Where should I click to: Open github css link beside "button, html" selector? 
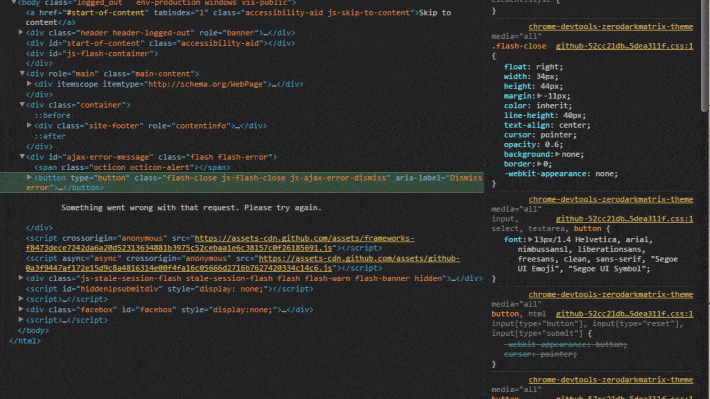(x=624, y=314)
